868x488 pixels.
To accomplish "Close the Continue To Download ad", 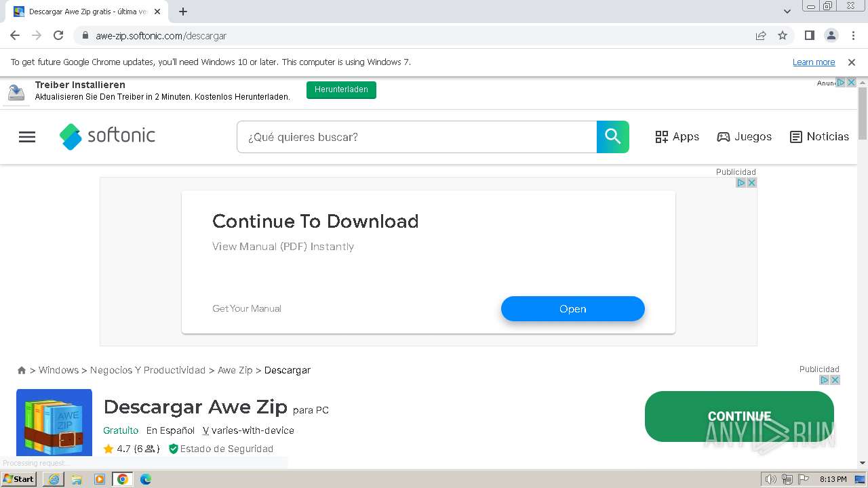I will coord(751,183).
